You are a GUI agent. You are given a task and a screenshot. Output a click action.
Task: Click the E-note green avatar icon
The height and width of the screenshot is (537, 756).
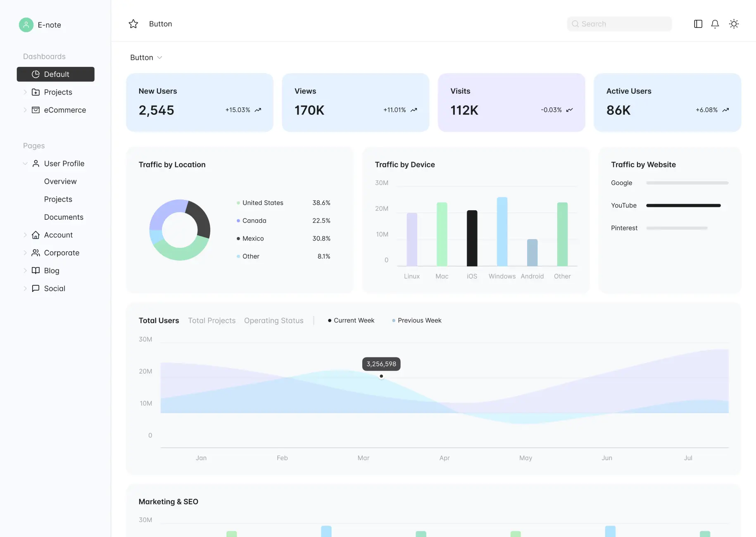click(x=26, y=25)
